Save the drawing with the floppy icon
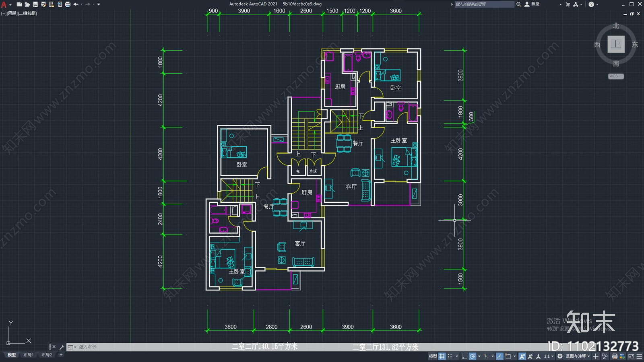This screenshot has width=644, height=362. click(35, 4)
